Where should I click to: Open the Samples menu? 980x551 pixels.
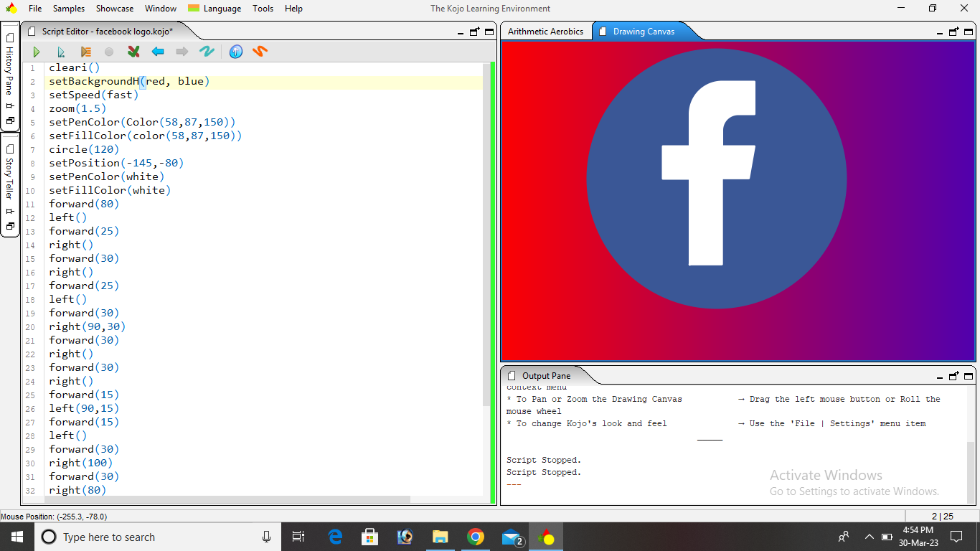click(x=69, y=9)
